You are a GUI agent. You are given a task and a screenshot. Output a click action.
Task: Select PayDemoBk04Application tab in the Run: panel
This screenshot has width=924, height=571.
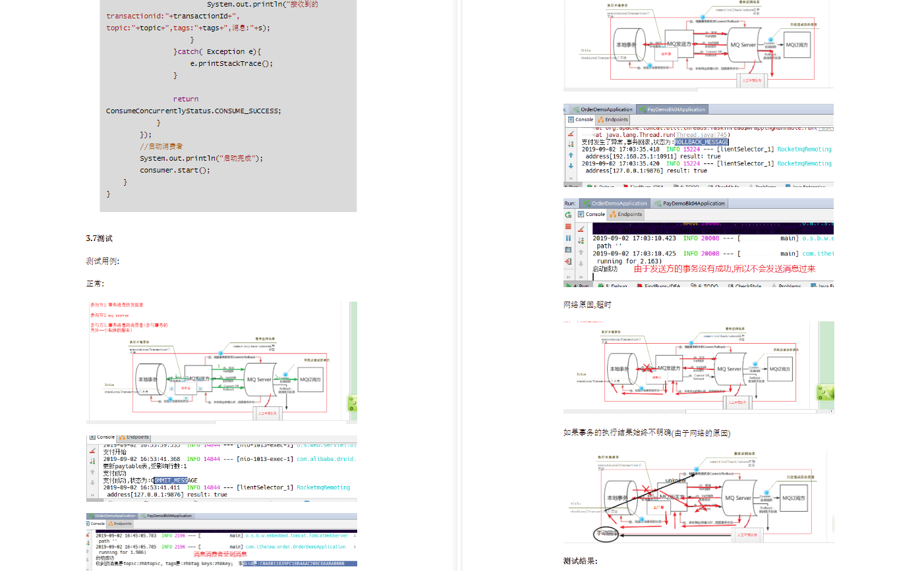coord(689,204)
